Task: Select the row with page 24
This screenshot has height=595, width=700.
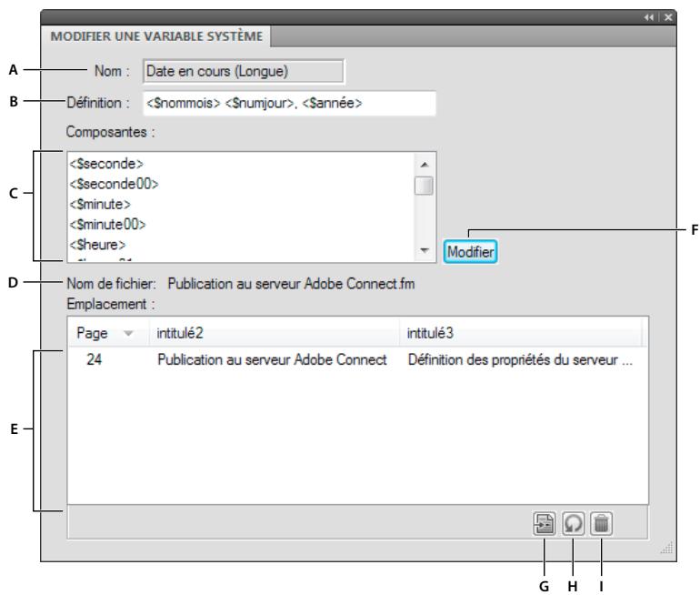Action: (357, 359)
